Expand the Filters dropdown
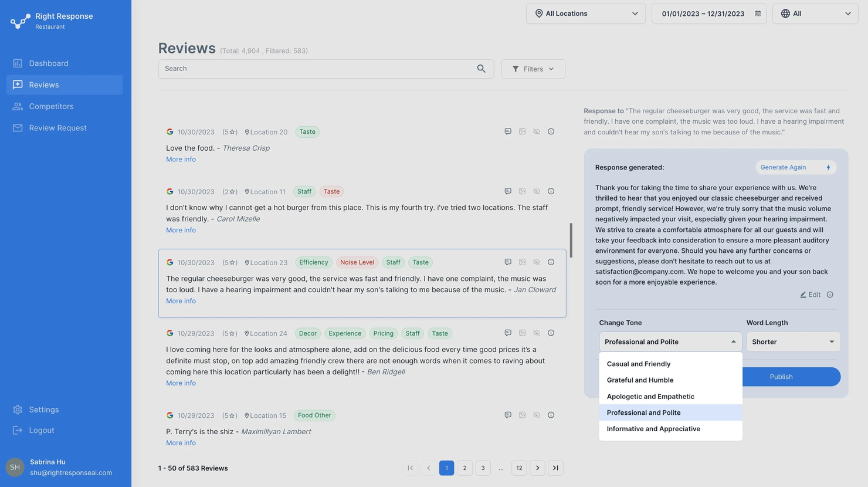Viewport: 868px width, 487px height. (533, 69)
